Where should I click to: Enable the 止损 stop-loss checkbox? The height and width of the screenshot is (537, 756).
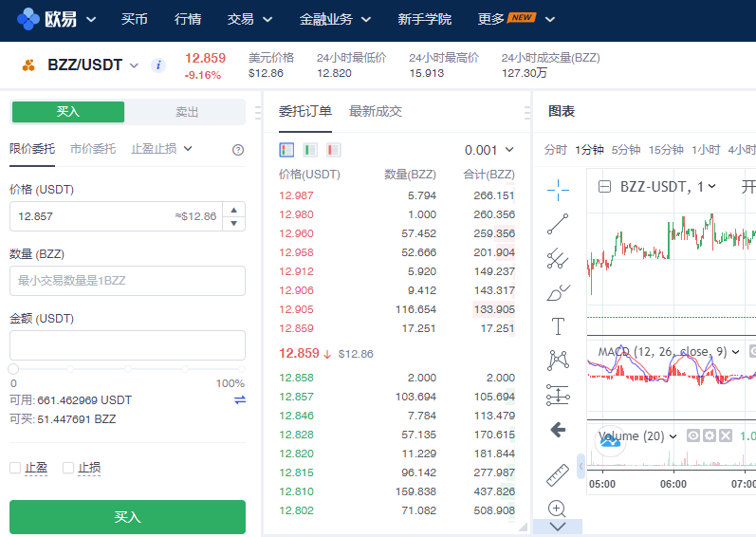(68, 468)
